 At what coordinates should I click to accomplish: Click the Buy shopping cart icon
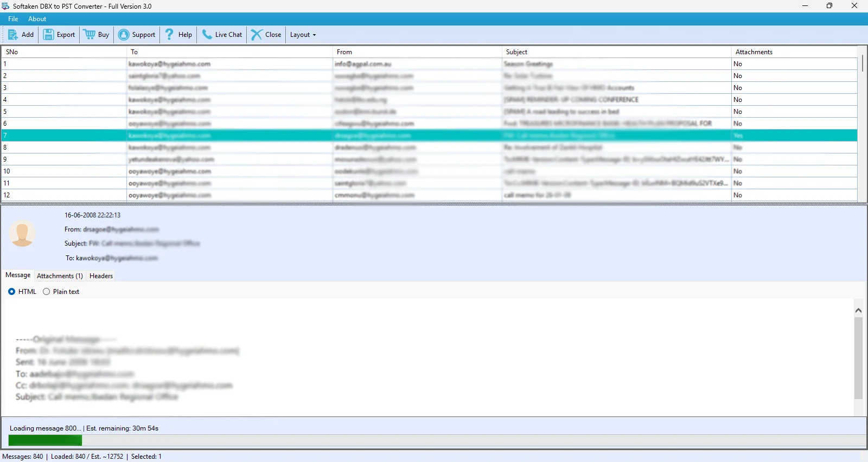coord(90,35)
